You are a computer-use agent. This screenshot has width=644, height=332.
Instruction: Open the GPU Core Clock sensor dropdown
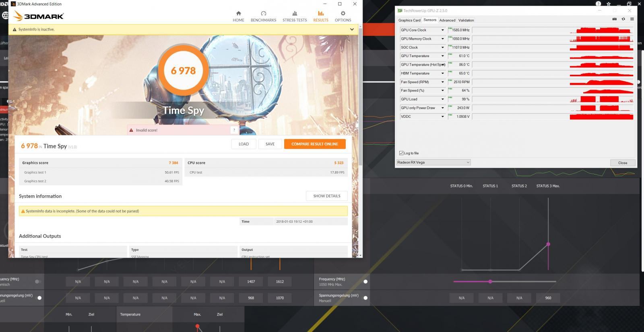point(442,30)
